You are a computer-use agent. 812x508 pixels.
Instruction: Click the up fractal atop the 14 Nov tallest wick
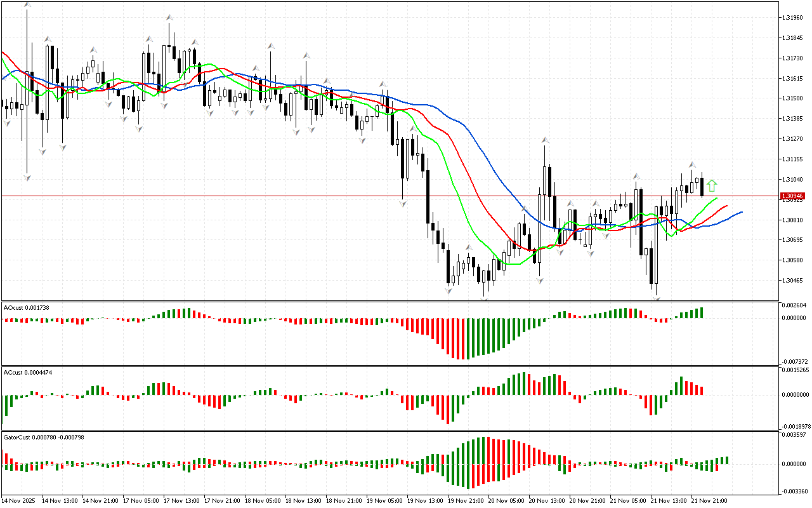pos(27,4)
